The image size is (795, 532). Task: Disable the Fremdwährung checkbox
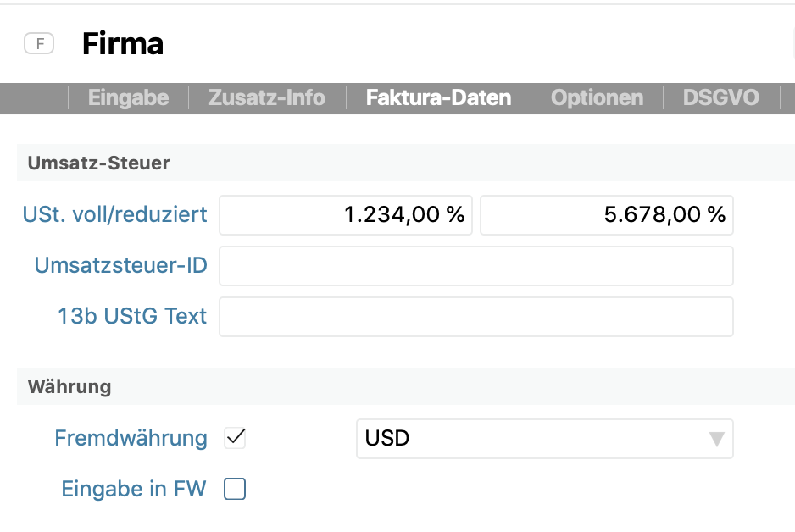[x=235, y=438]
